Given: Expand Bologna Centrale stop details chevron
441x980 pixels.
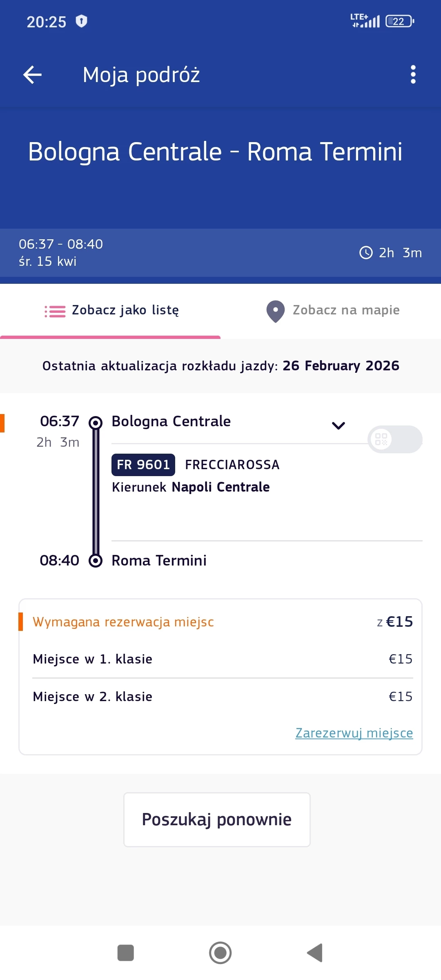Looking at the screenshot, I should (339, 425).
